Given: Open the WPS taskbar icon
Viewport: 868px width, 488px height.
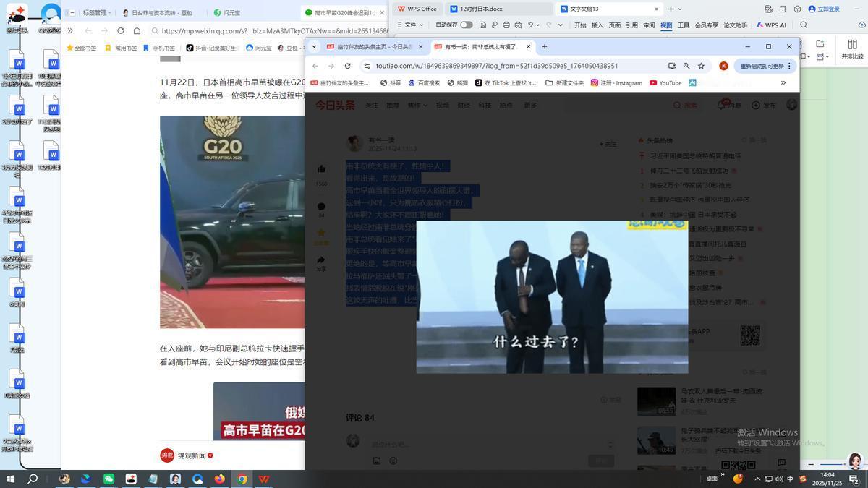Looking at the screenshot, I should 264,479.
